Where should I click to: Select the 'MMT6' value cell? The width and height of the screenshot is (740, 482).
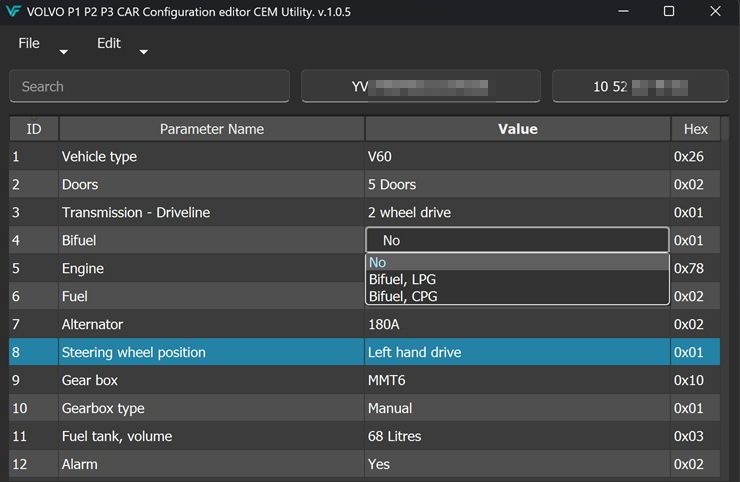518,380
